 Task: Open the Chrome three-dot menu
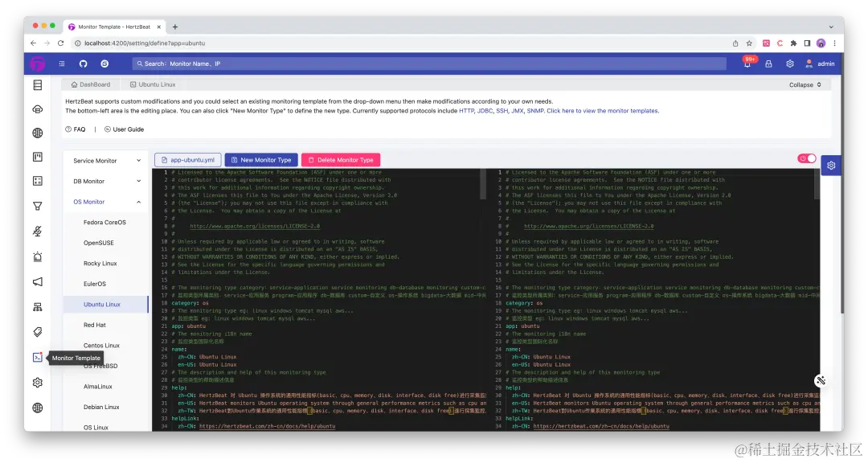tap(835, 43)
